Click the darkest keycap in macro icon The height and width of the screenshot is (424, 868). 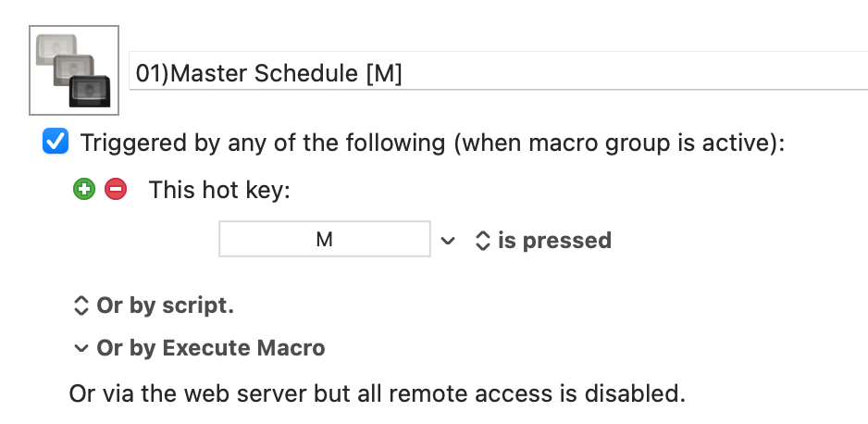(90, 92)
